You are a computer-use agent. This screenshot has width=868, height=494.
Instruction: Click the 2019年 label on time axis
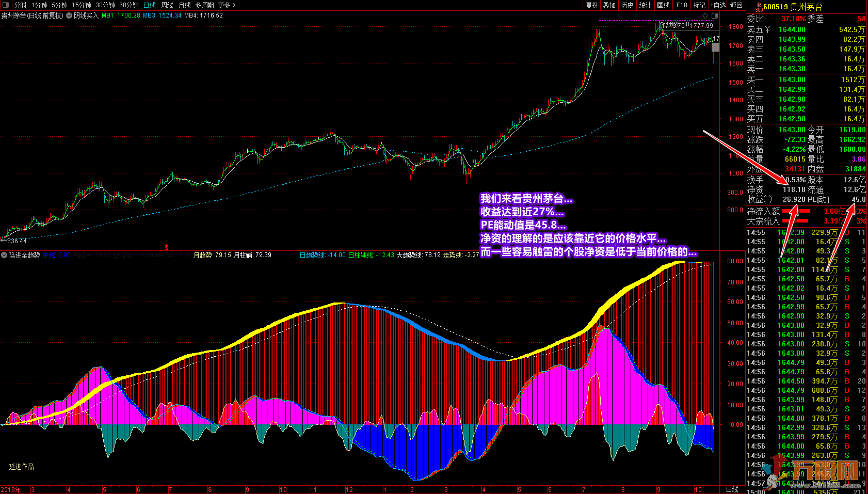[11, 489]
